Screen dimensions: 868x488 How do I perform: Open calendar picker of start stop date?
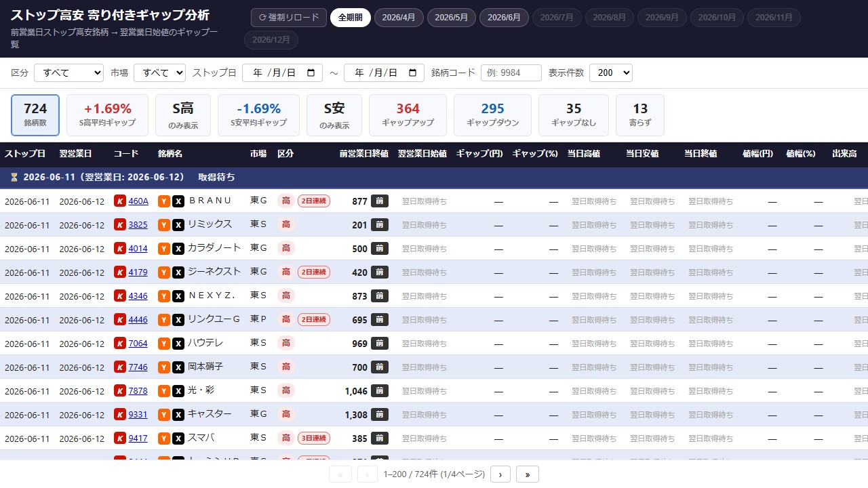[x=311, y=73]
